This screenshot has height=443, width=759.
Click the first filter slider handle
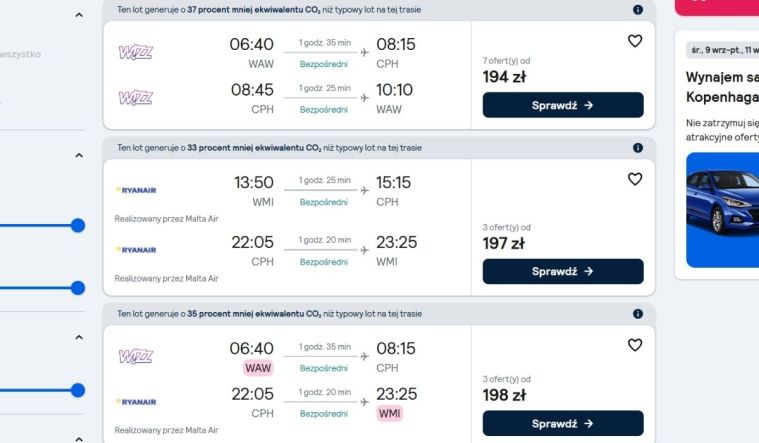click(x=77, y=225)
